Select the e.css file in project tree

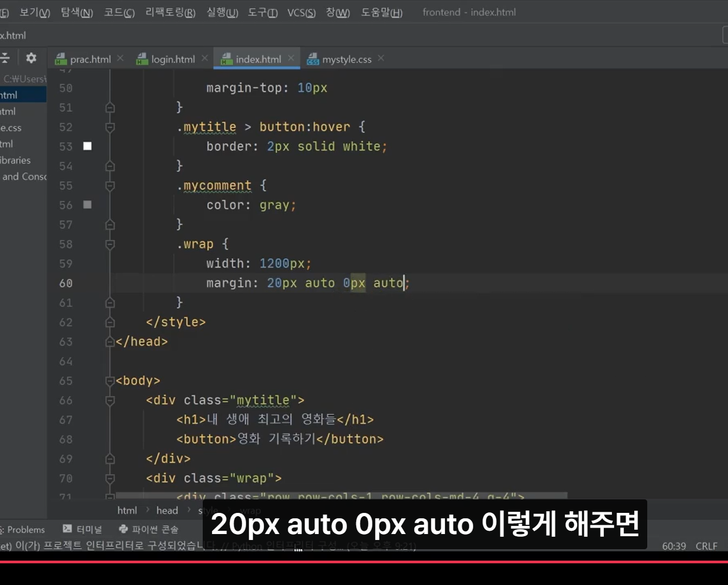tap(11, 127)
